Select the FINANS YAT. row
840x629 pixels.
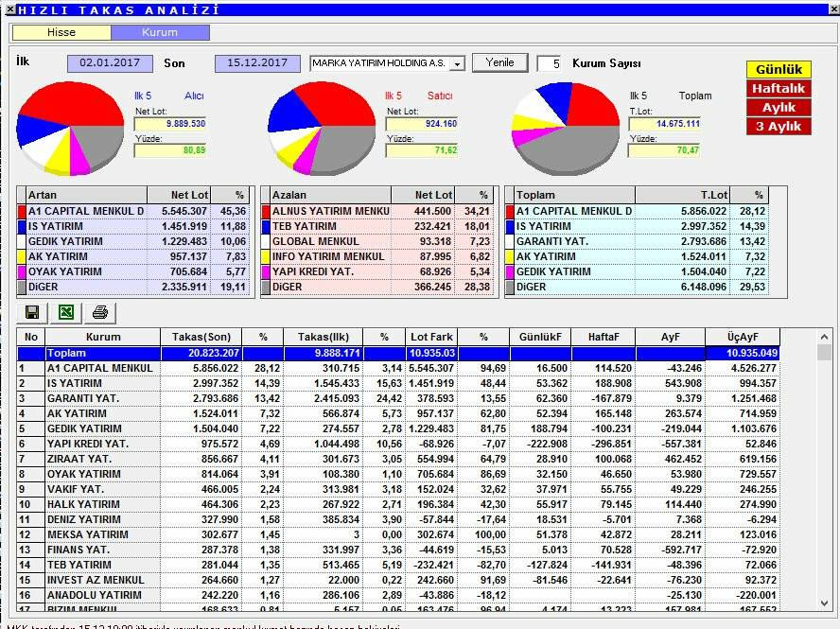click(x=398, y=550)
